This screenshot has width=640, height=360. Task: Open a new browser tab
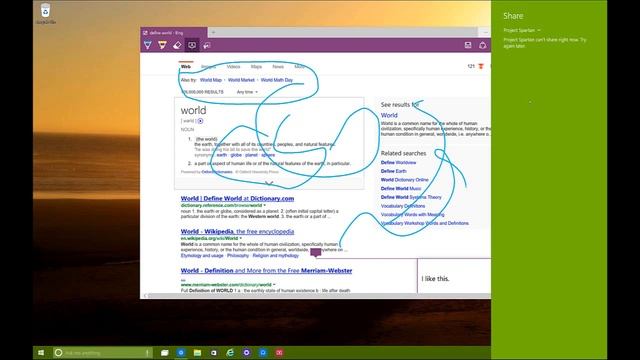coord(213,33)
